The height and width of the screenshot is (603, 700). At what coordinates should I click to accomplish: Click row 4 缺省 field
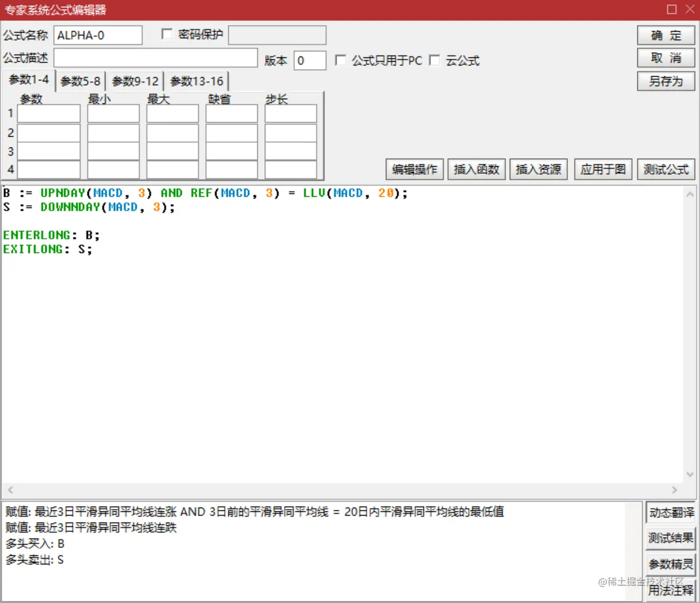point(232,169)
